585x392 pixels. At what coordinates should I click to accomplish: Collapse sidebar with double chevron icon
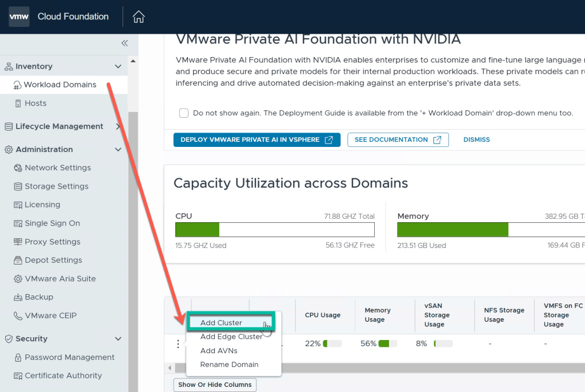click(125, 43)
